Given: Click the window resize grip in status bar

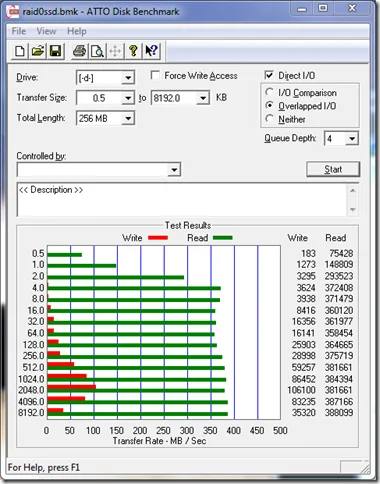Looking at the screenshot, I should tap(365, 468).
